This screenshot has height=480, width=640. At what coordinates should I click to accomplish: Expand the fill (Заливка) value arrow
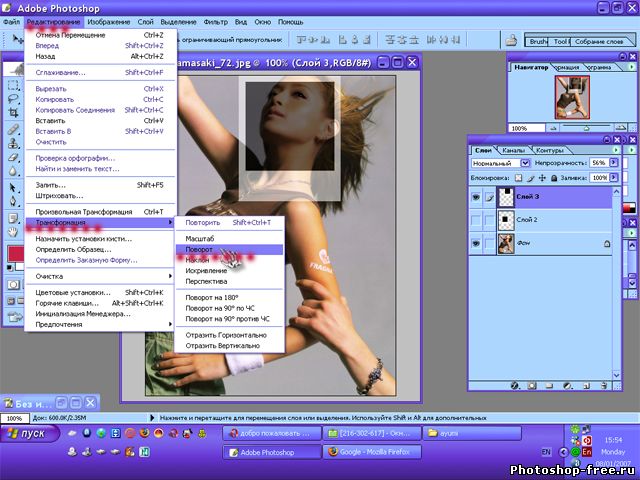pos(612,177)
